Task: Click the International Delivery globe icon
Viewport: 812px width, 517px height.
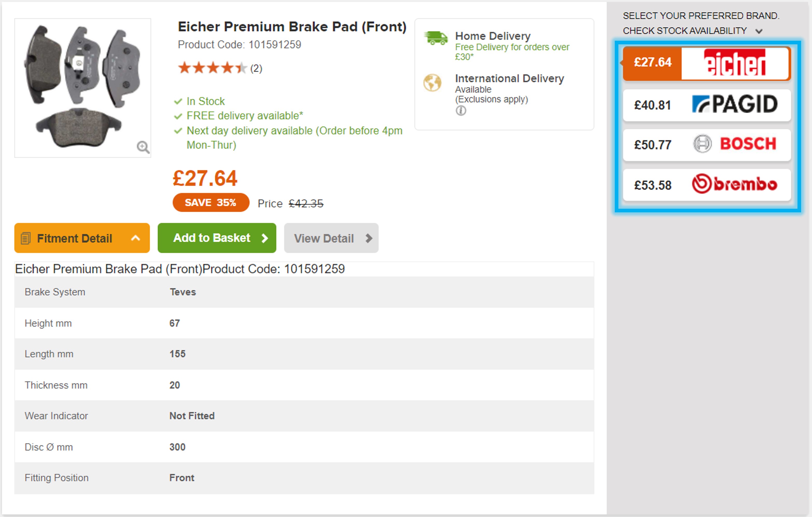Action: pyautogui.click(x=432, y=83)
